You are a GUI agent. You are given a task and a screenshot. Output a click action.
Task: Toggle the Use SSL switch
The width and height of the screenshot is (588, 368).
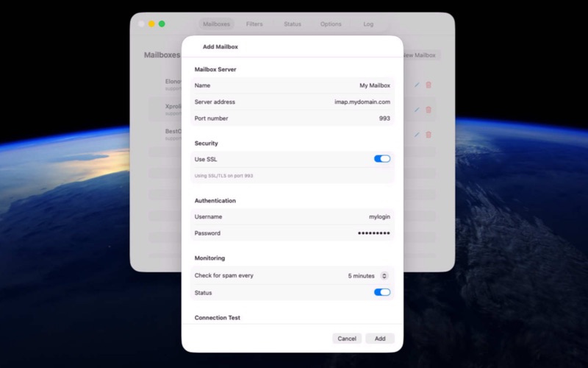pyautogui.click(x=382, y=159)
